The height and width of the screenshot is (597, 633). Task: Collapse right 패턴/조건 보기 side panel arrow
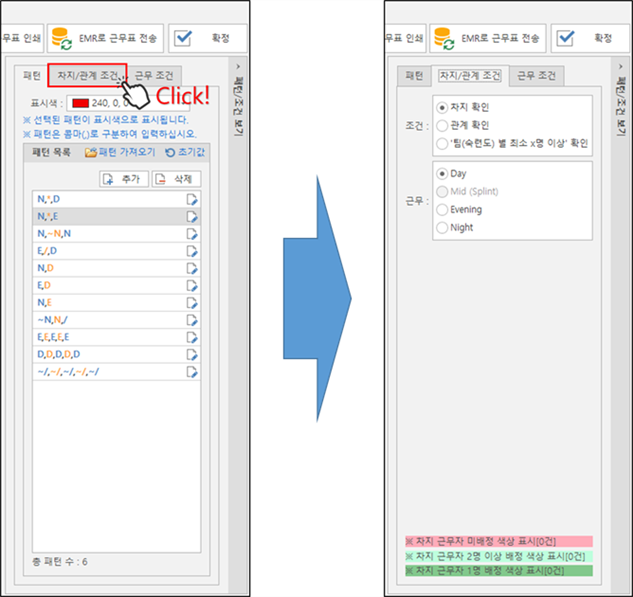tap(618, 66)
